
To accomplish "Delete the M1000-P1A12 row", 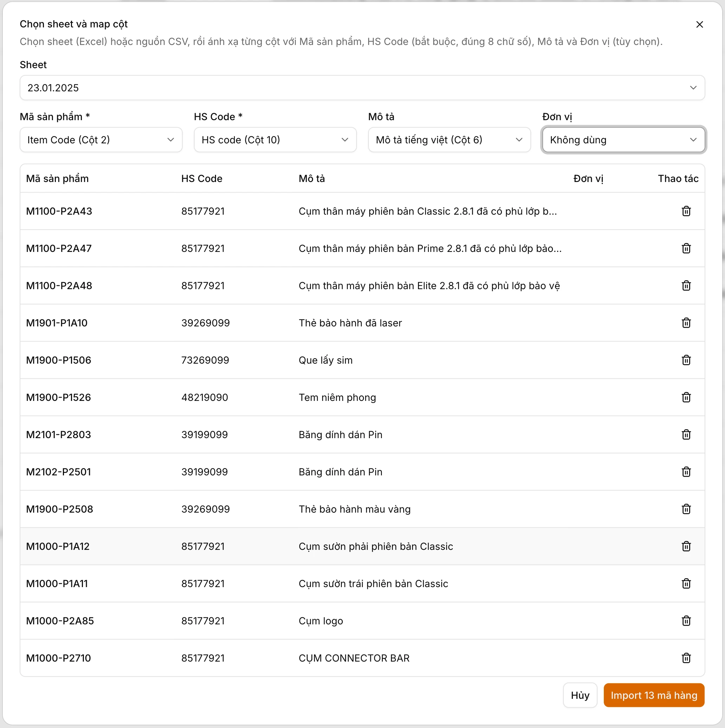I will (x=686, y=546).
